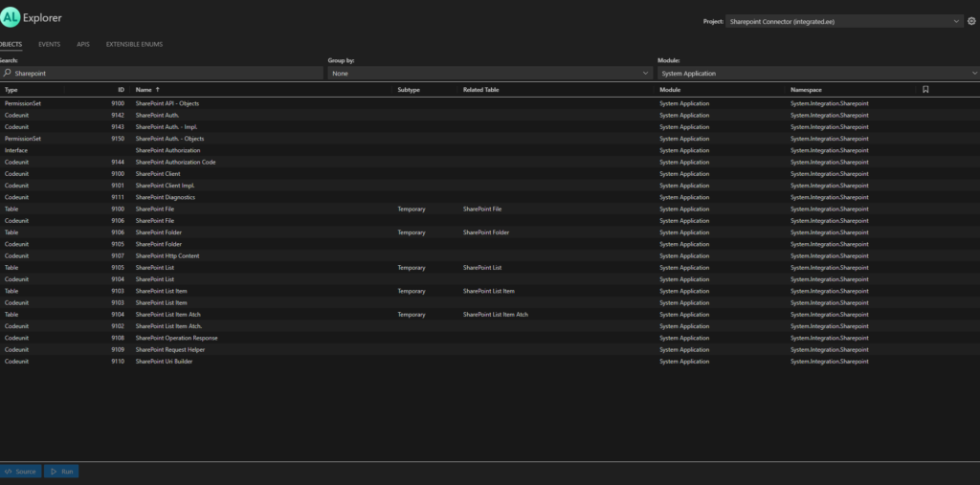Switch to the Events tab
The image size is (980, 485).
click(51, 44)
